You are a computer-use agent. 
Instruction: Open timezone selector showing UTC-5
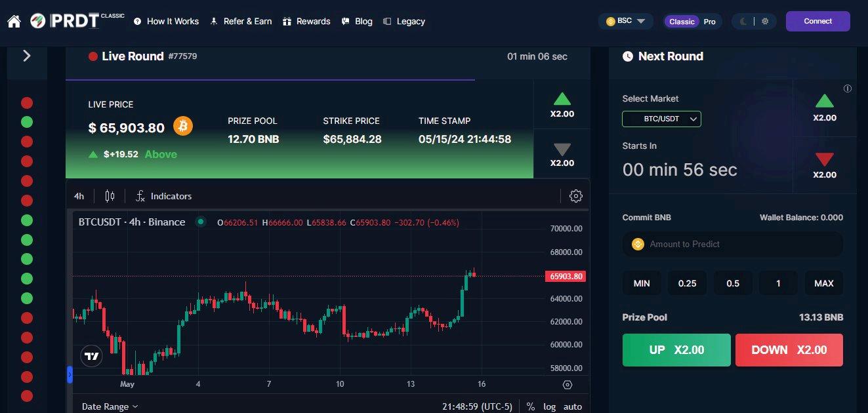(x=477, y=406)
